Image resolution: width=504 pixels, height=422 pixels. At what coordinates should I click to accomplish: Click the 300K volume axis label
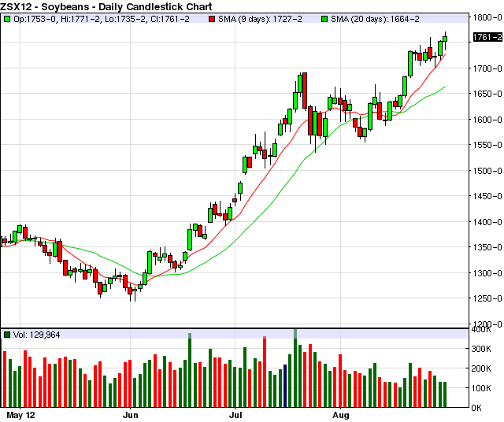coord(481,349)
